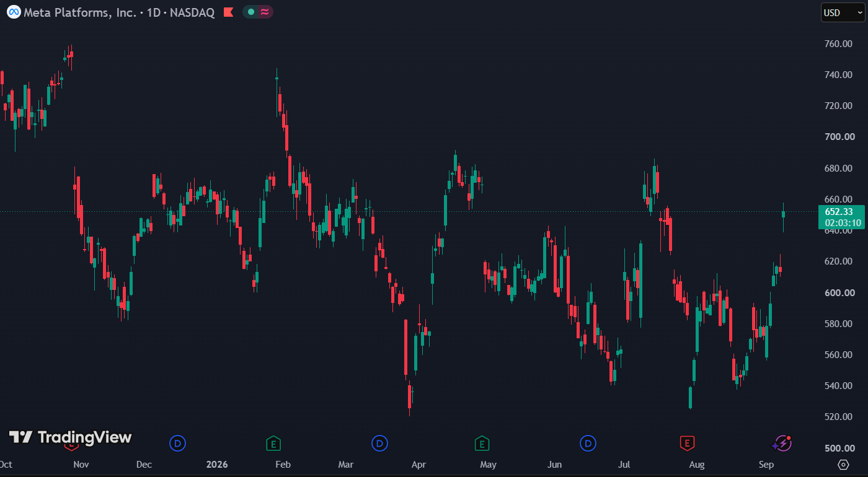This screenshot has height=477, width=868.
Task: Click the Dec label on the time axis
Action: (x=144, y=465)
